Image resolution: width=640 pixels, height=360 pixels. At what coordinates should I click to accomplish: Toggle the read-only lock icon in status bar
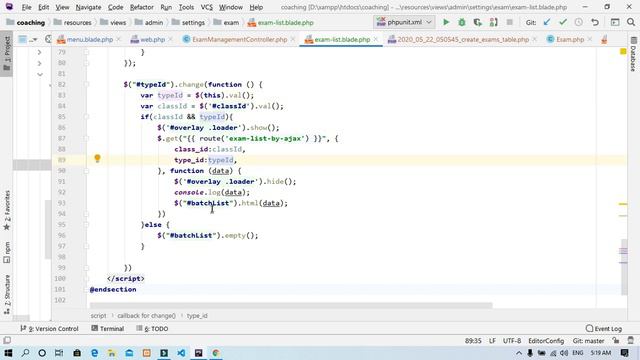coord(616,341)
